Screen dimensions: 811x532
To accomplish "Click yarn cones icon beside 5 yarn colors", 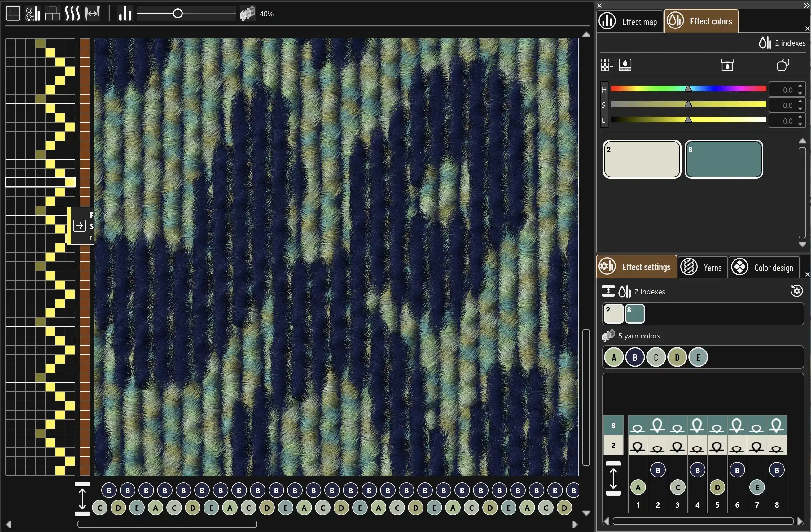I will (x=608, y=335).
